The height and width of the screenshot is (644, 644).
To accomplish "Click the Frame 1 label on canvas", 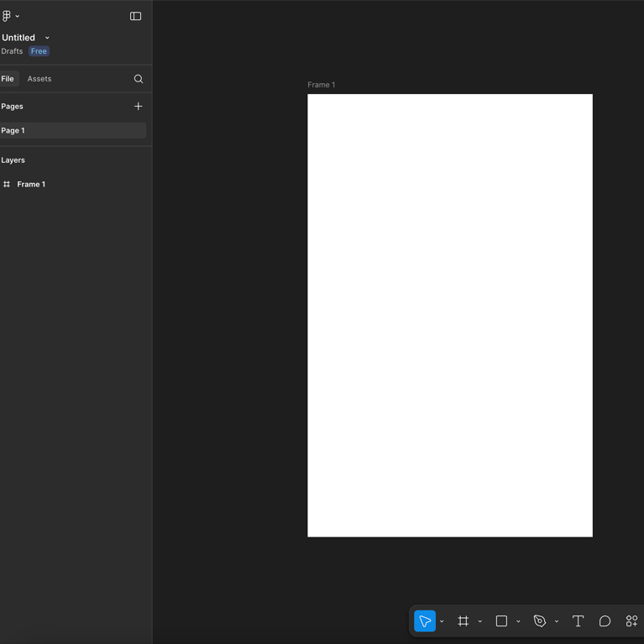I will pos(322,85).
